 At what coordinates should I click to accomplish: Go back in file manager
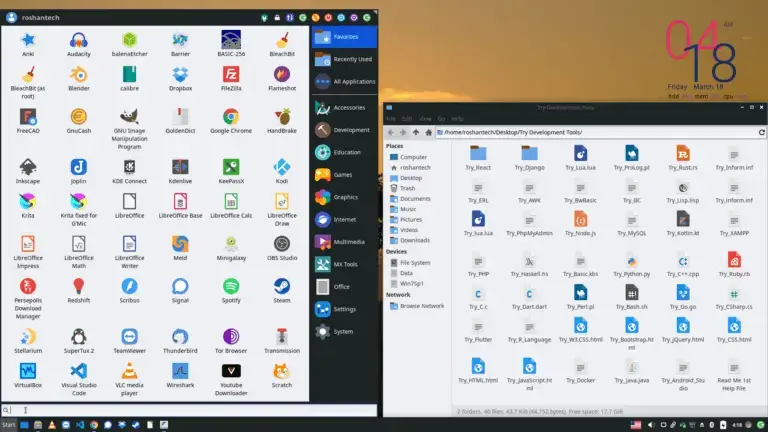[x=390, y=132]
